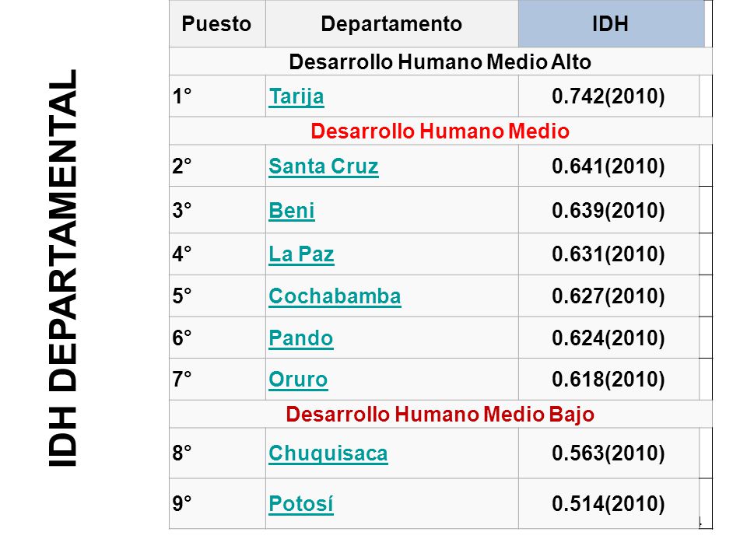Select the 0.514(2010) value cell
Image resolution: width=747 pixels, height=560 pixels.
608,504
